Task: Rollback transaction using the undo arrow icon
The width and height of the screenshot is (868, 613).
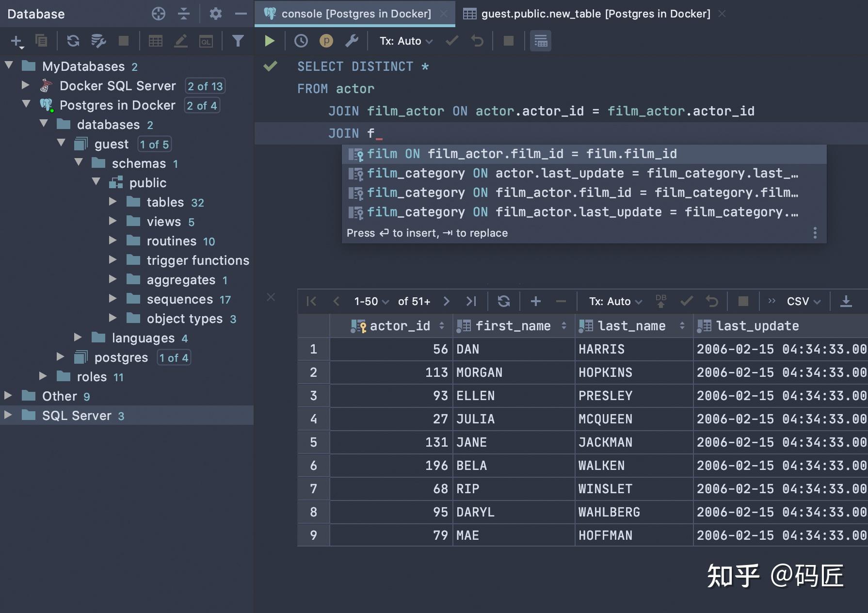Action: 478,41
